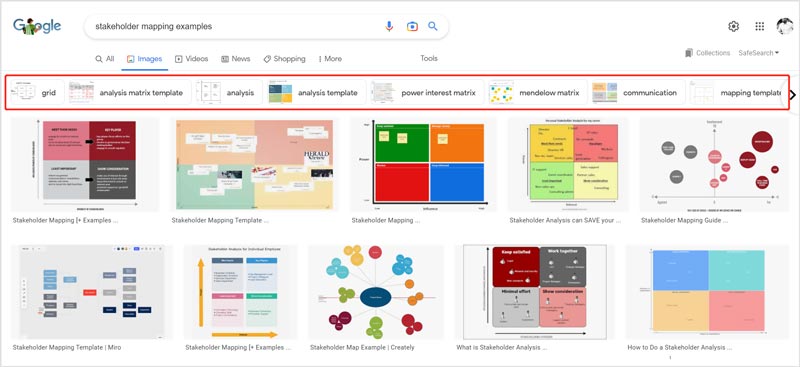Select the analysis matrix template chip
The width and height of the screenshot is (800, 367).
pyautogui.click(x=130, y=92)
